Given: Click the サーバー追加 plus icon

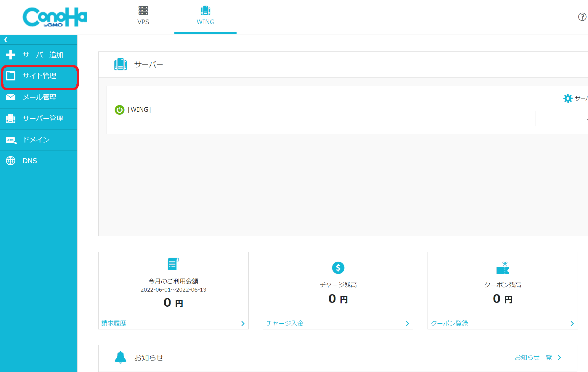Looking at the screenshot, I should pyautogui.click(x=11, y=55).
